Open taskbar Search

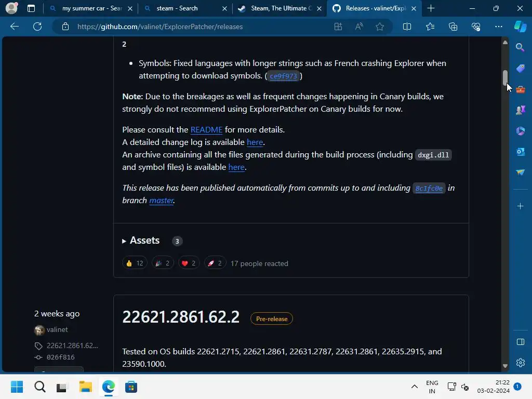coord(39,387)
